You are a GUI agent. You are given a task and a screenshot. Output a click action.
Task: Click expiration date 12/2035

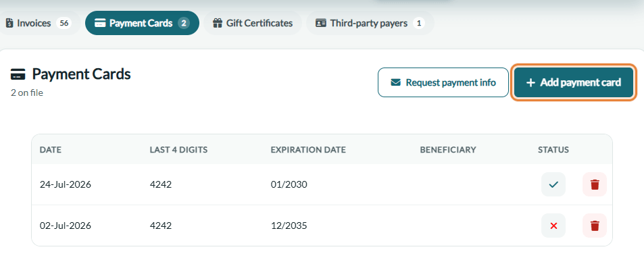(x=289, y=226)
